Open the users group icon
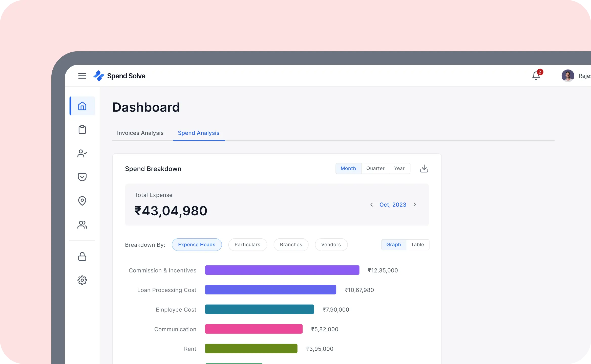The width and height of the screenshot is (591, 364). click(82, 225)
